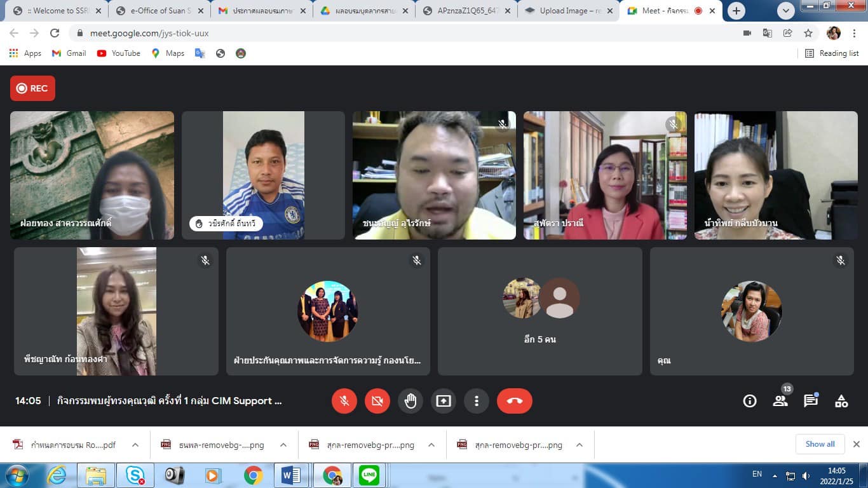Expand options for ธนพล-removebg png download
The height and width of the screenshot is (488, 868).
[283, 445]
